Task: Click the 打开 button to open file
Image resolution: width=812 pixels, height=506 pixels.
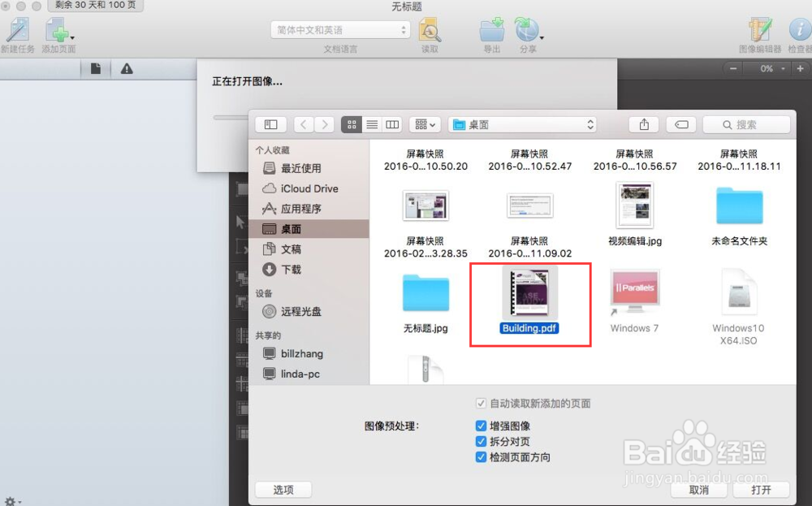Action: [x=760, y=490]
